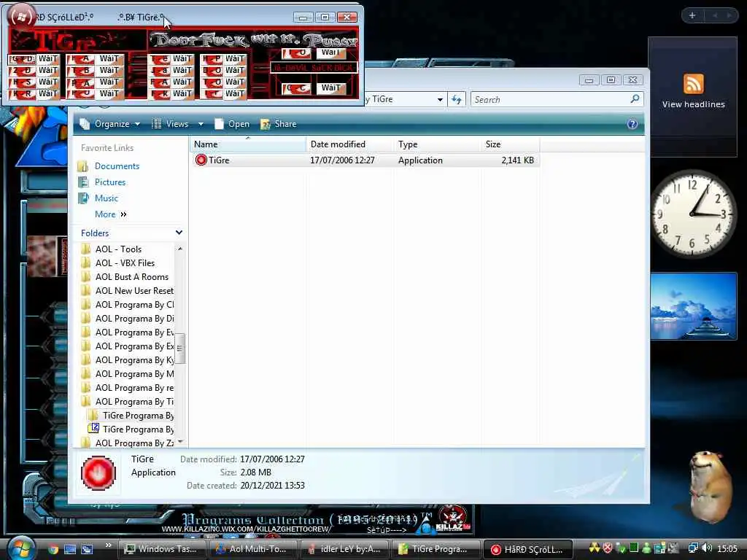The width and height of the screenshot is (747, 560).
Task: Open the Music favorite link
Action: [107, 198]
